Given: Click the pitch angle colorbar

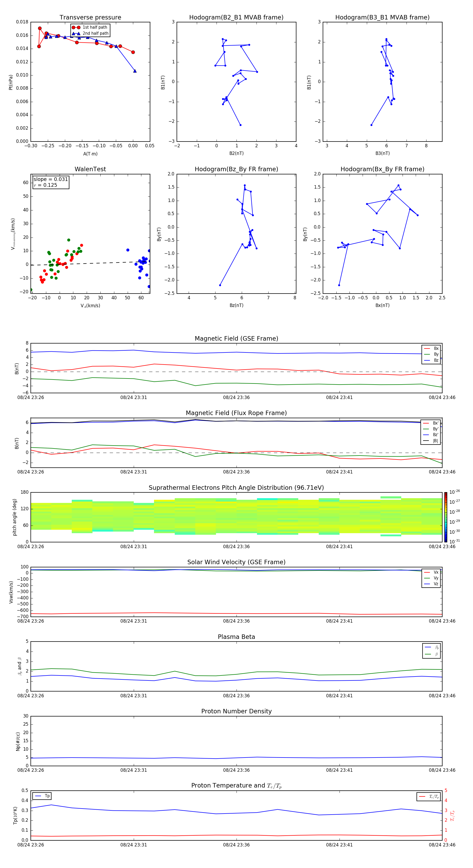Looking at the screenshot, I should click(x=446, y=517).
